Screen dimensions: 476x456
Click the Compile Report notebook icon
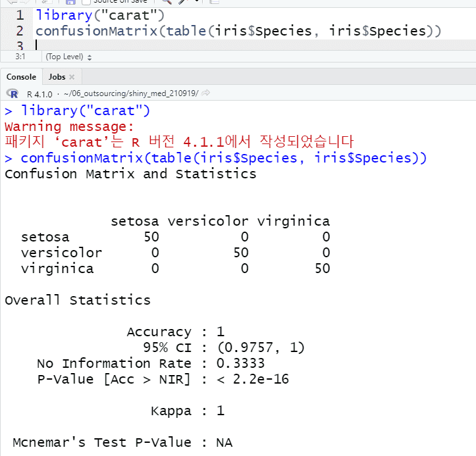(214, 2)
